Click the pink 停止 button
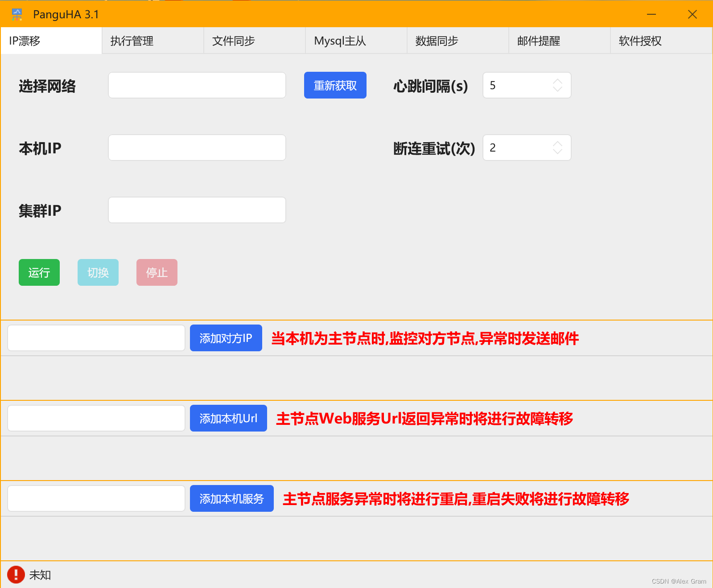Screen dimensions: 713x588 click(157, 272)
